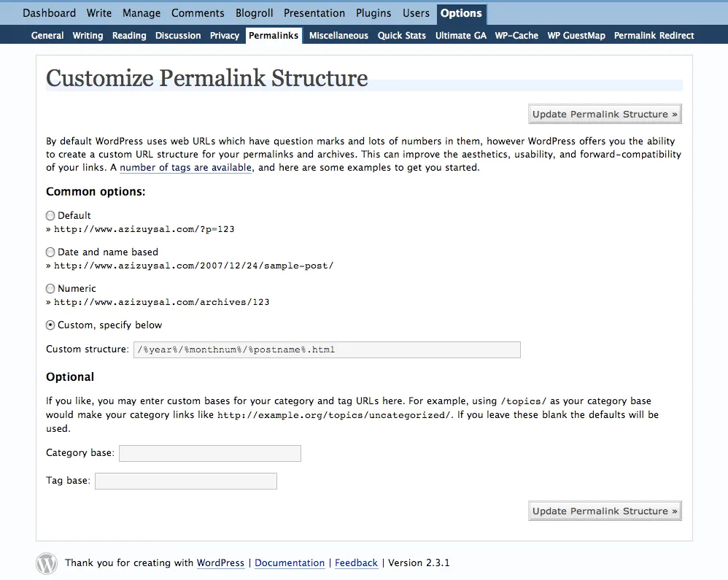The image size is (728, 580).
Task: Click the WordPress logo in the footer
Action: coord(46,562)
